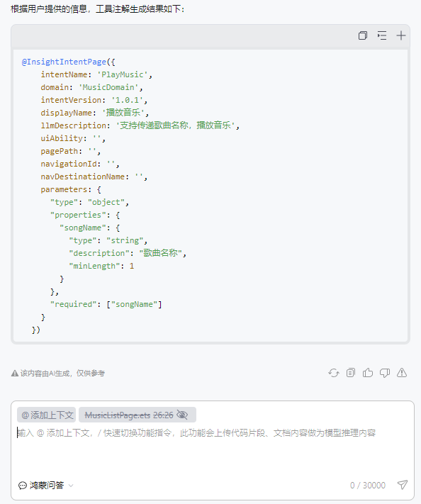Click domain: 'MusicDomain' line
Image resolution: width=421 pixels, height=504 pixels.
pos(91,87)
